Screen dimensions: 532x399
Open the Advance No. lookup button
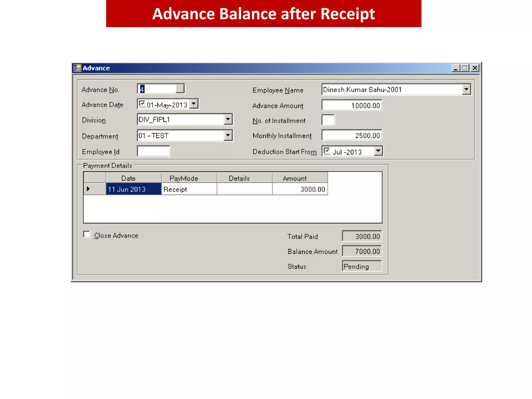click(x=180, y=89)
